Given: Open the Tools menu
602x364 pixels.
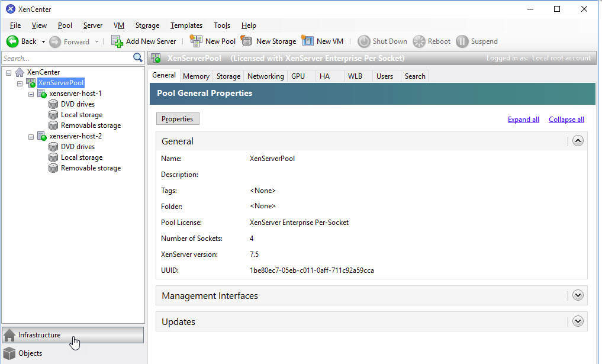Looking at the screenshot, I should pyautogui.click(x=222, y=25).
